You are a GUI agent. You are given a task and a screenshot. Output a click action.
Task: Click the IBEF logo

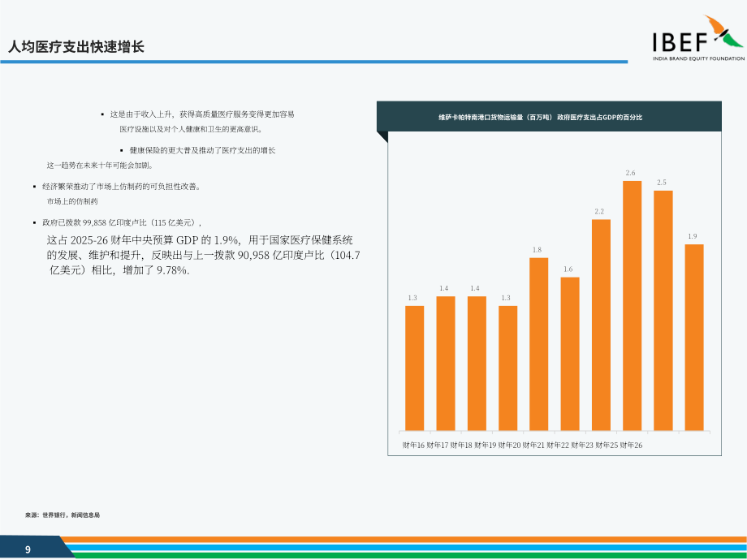[698, 38]
